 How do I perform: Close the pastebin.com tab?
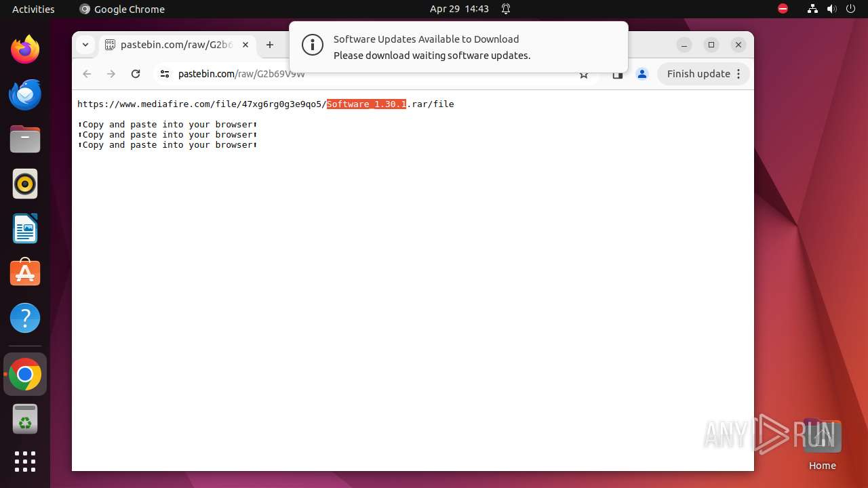click(245, 45)
